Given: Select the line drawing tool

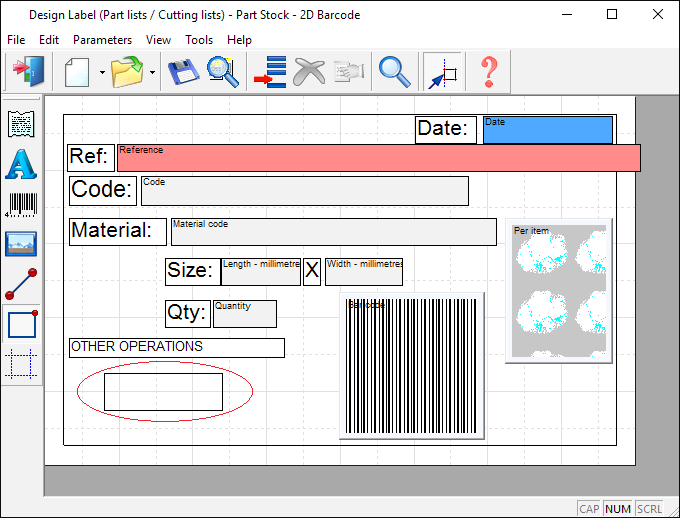Looking at the screenshot, I should pyautogui.click(x=21, y=285).
